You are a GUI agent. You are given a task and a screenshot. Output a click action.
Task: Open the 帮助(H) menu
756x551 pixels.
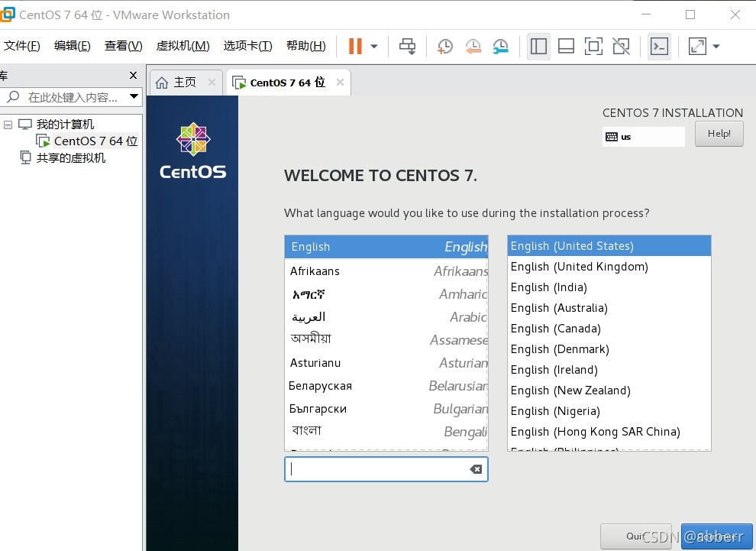305,46
